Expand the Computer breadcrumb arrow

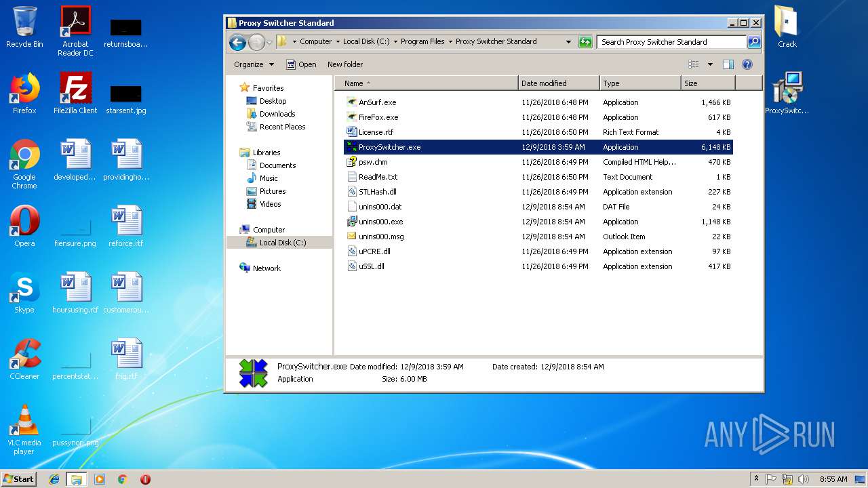tap(337, 41)
